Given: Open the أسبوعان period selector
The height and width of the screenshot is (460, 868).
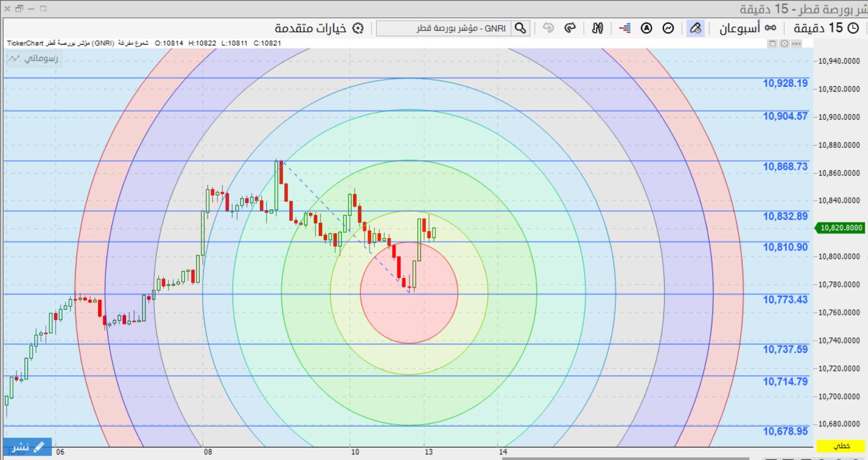Looking at the screenshot, I should [x=748, y=28].
